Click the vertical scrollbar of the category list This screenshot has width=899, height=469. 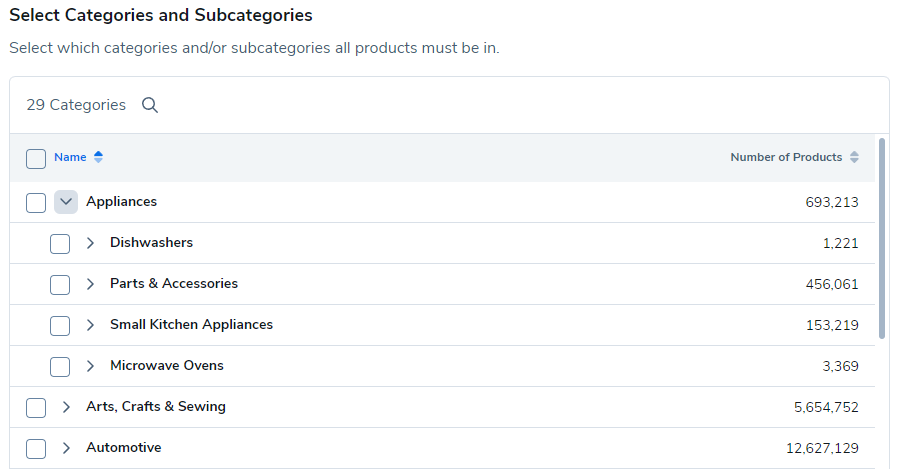[881, 240]
